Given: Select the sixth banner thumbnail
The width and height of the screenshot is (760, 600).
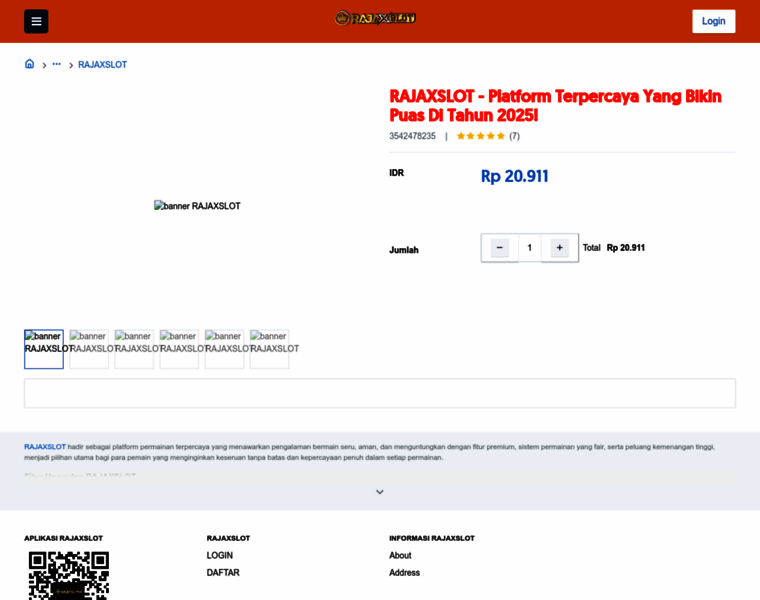Looking at the screenshot, I should point(269,349).
